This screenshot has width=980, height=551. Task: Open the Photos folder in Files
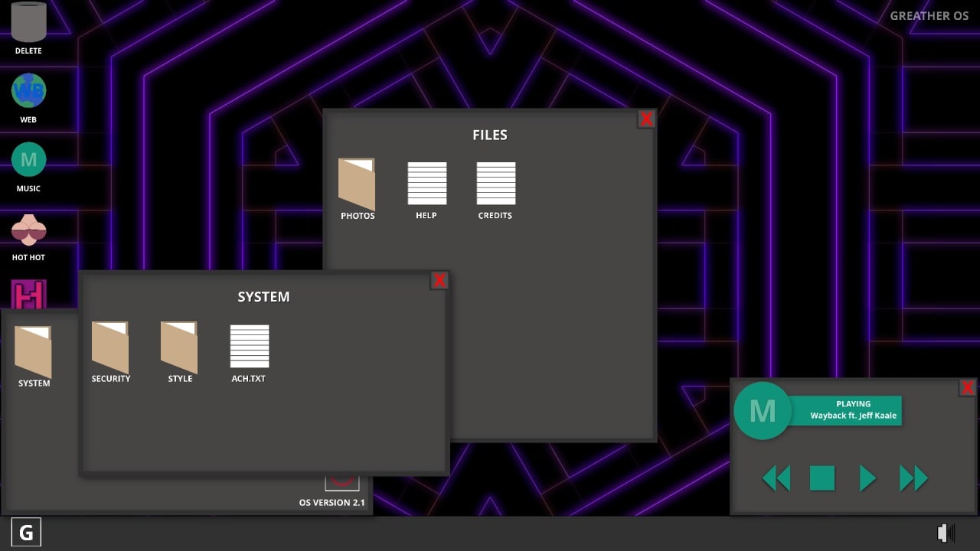(357, 184)
